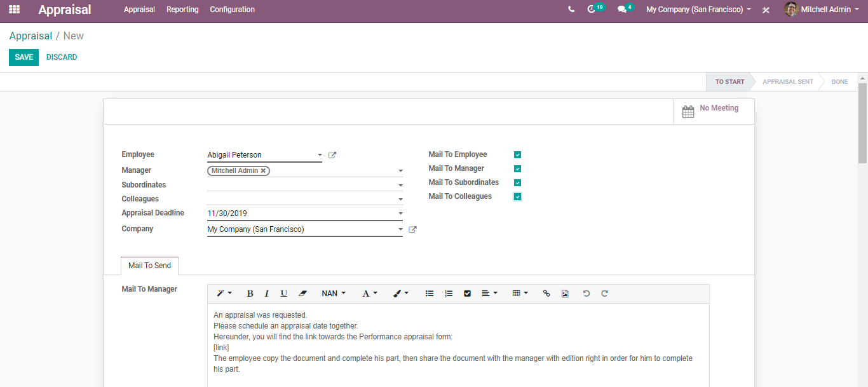Click Mitchell Admin avatar picture

tap(791, 10)
